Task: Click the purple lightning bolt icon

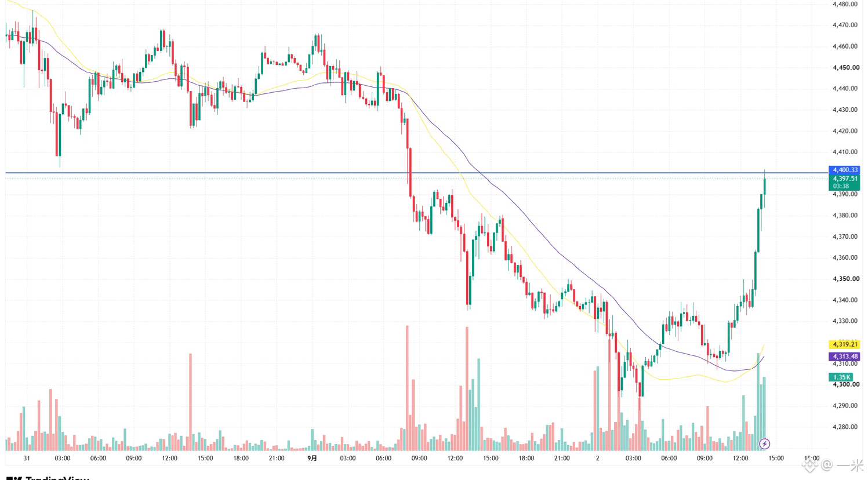Action: click(x=764, y=444)
